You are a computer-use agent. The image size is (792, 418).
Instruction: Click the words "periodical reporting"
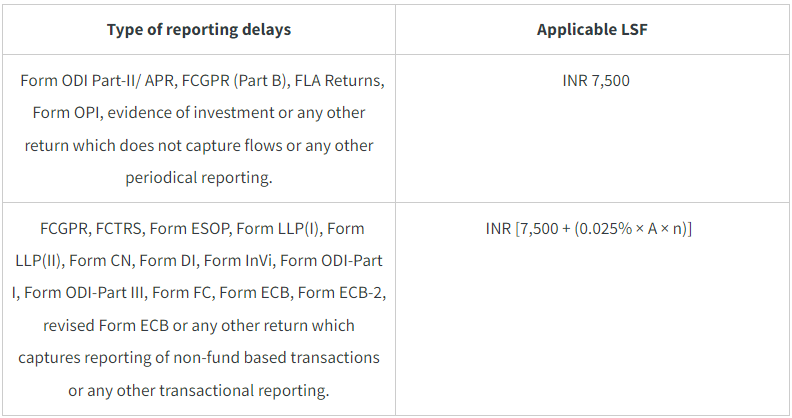(199, 178)
